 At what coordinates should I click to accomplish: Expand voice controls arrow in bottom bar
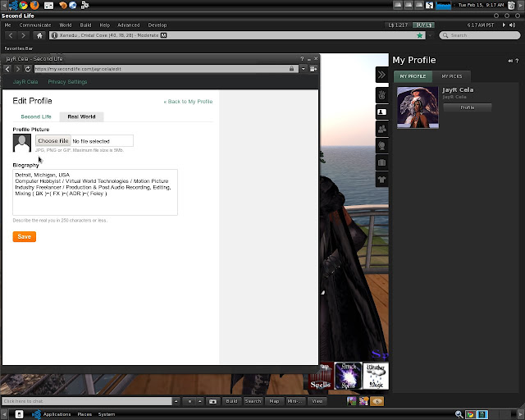[x=200, y=401]
